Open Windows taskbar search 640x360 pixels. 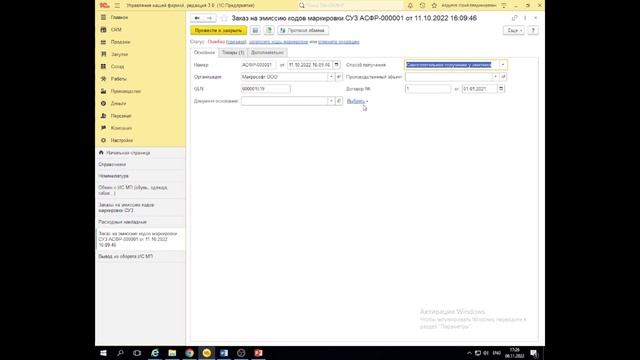click(120, 353)
